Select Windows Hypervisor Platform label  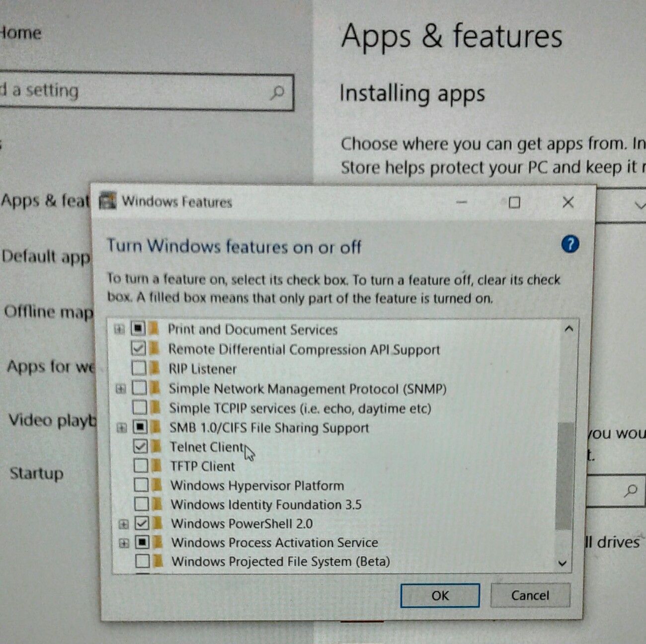point(257,485)
